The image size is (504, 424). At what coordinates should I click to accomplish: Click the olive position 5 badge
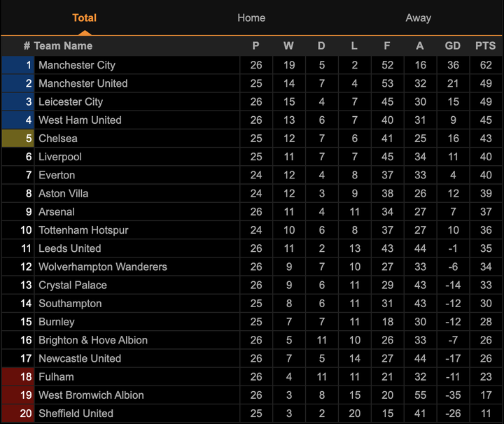(x=18, y=139)
